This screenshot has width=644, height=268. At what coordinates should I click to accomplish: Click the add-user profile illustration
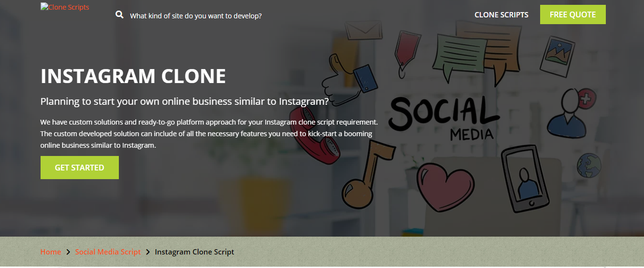[572, 113]
